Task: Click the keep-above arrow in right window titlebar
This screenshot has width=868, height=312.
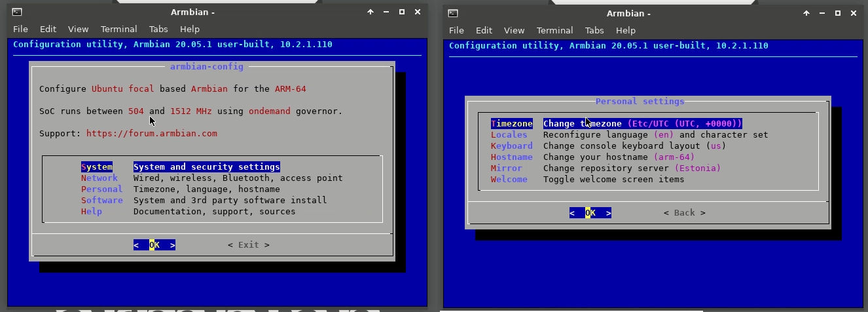Action: 806,13
